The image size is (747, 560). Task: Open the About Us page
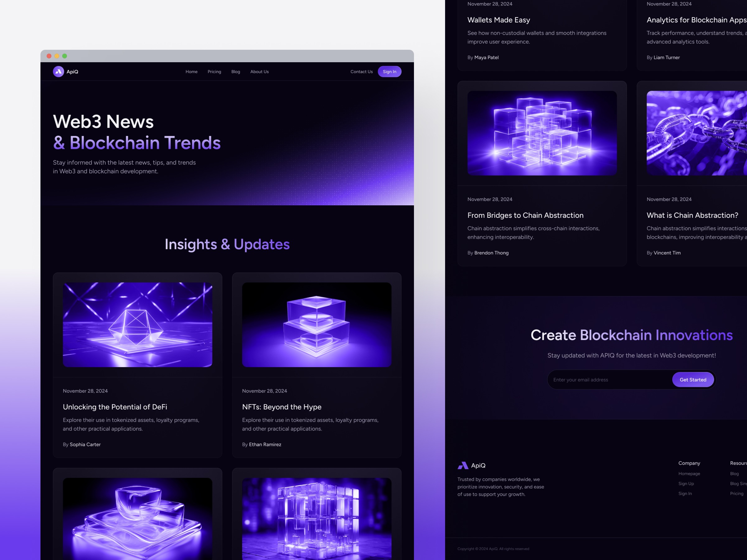[x=259, y=72]
